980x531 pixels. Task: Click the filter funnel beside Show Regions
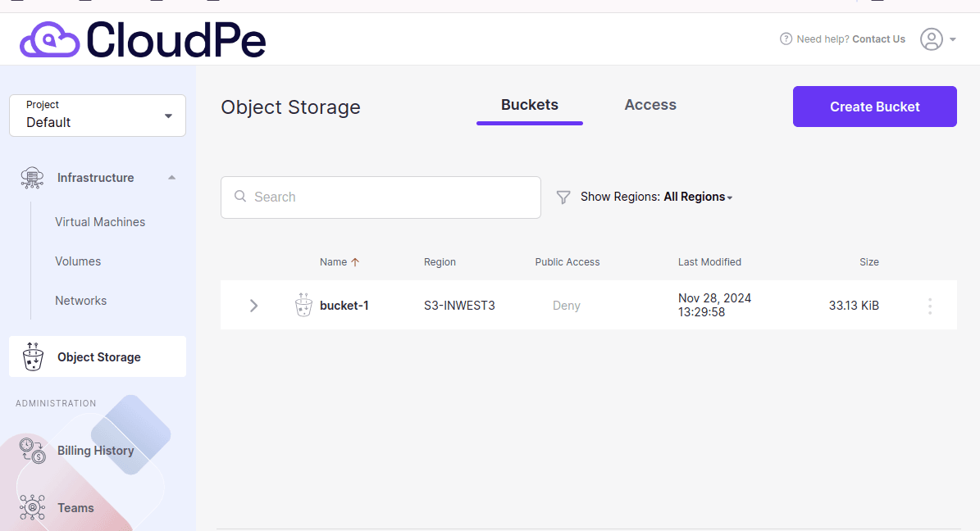coord(563,197)
